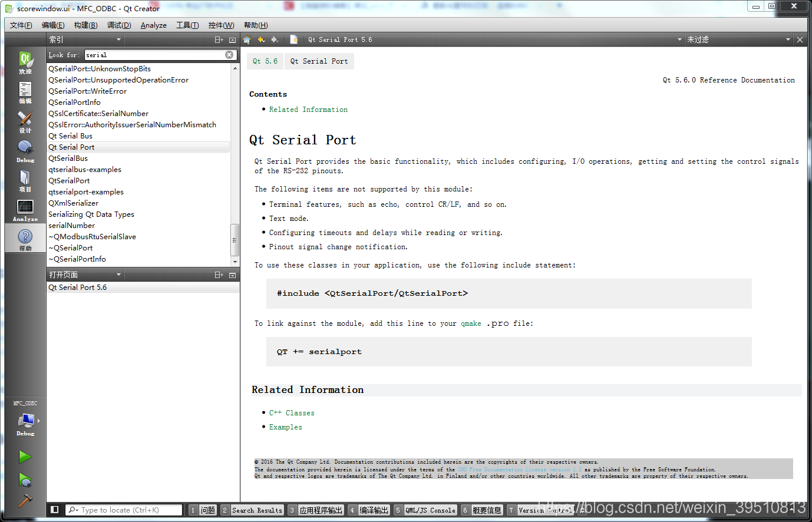The height and width of the screenshot is (522, 812).
Task: Close the index side panel
Action: tap(232, 39)
